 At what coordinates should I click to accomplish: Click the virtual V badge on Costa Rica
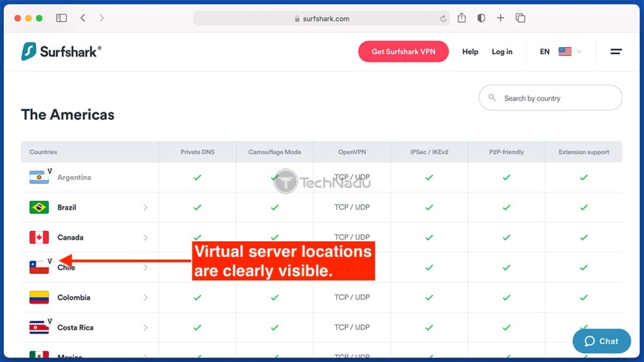click(x=50, y=321)
